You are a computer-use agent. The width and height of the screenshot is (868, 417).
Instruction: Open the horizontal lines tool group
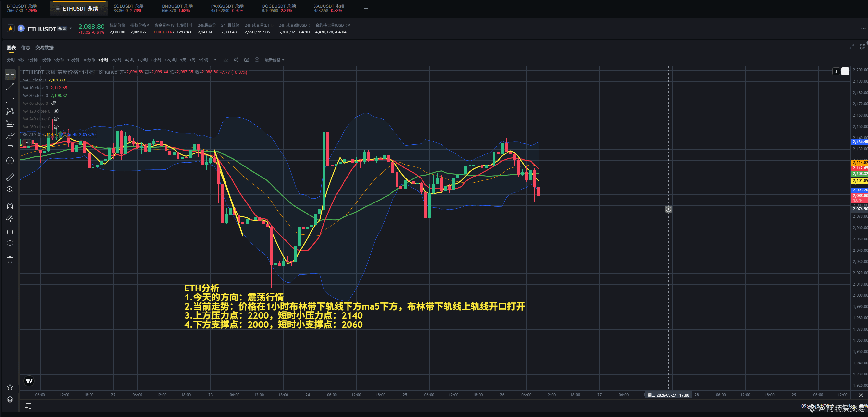10,99
